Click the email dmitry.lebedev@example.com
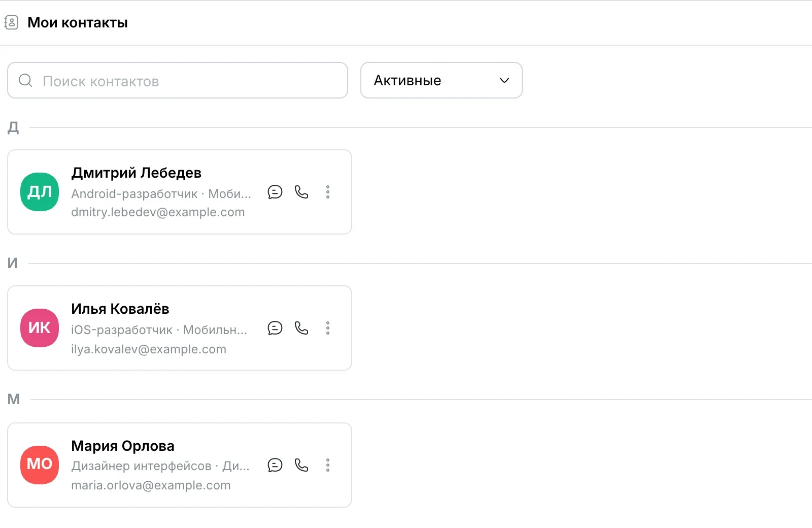This screenshot has width=812, height=528. [158, 212]
